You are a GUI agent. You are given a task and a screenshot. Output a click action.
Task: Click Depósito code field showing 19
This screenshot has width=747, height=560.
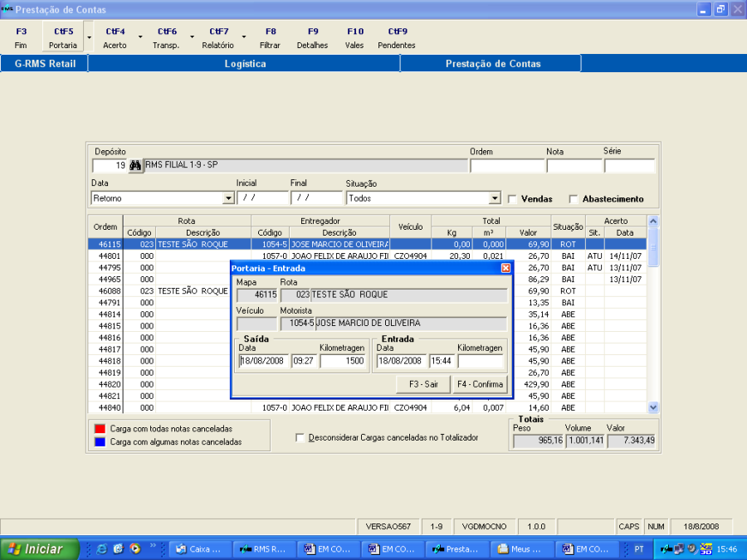pos(110,165)
